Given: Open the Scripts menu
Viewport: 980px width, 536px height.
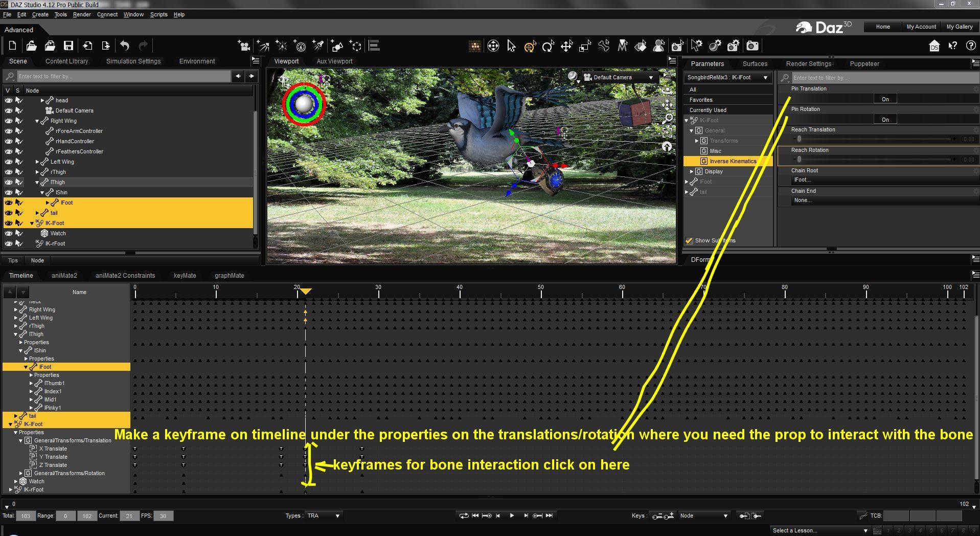Looking at the screenshot, I should coord(158,14).
